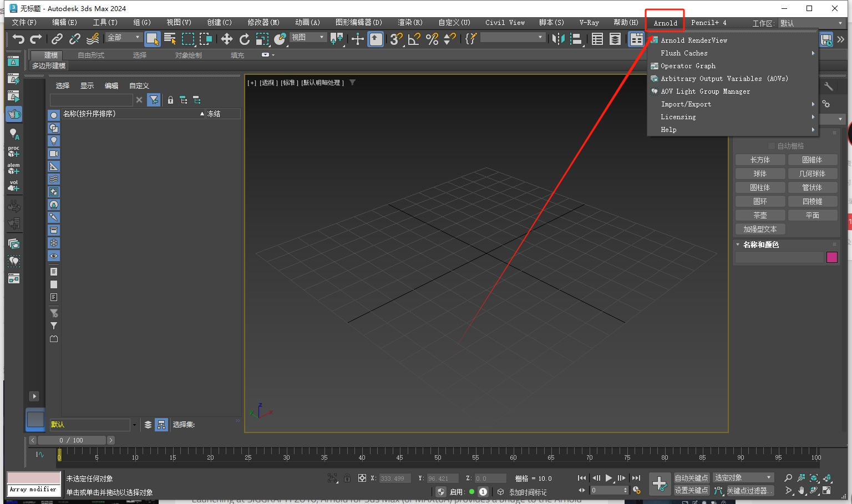852x504 pixels.
Task: Toggle Percent Snap icon
Action: [432, 39]
